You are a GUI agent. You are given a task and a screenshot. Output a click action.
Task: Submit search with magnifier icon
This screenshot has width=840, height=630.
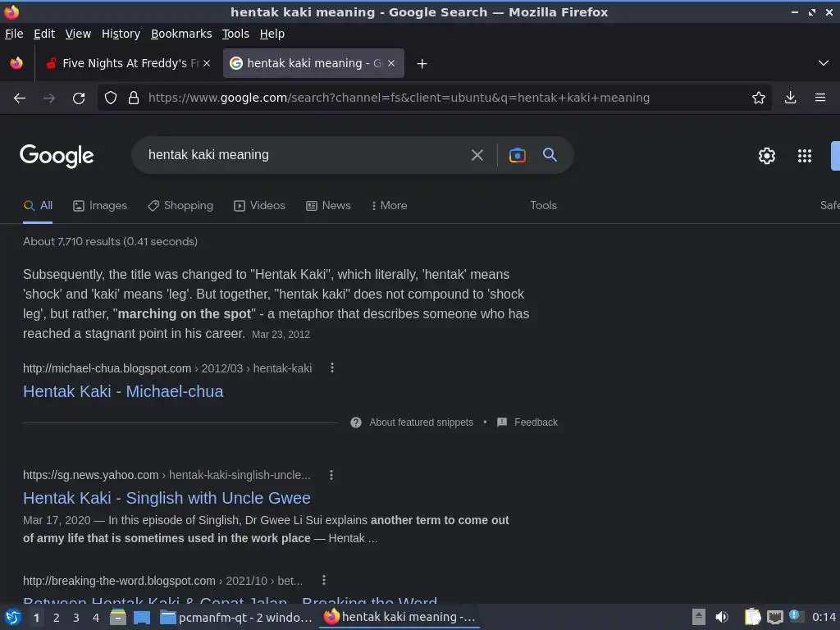(550, 155)
